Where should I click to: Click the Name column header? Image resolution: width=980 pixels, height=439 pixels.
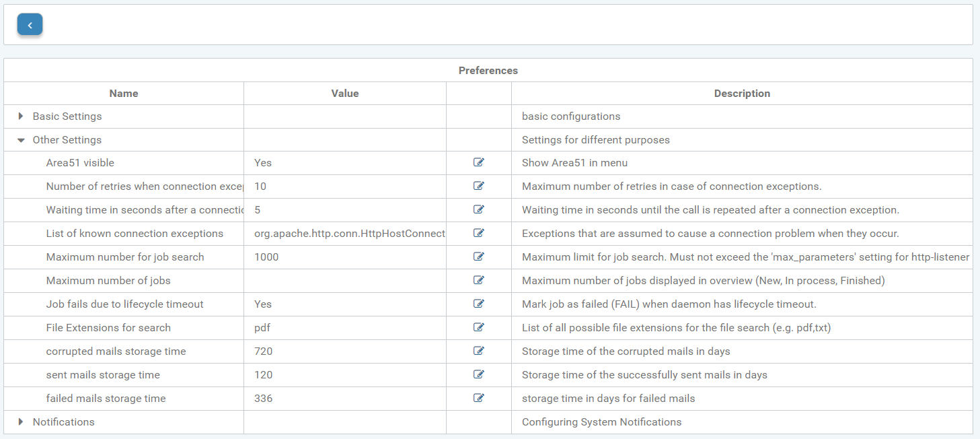pos(124,94)
